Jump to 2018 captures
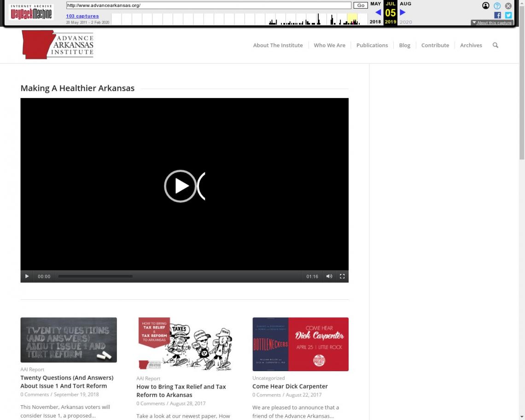Image resolution: width=525 pixels, height=420 pixels. tap(375, 22)
